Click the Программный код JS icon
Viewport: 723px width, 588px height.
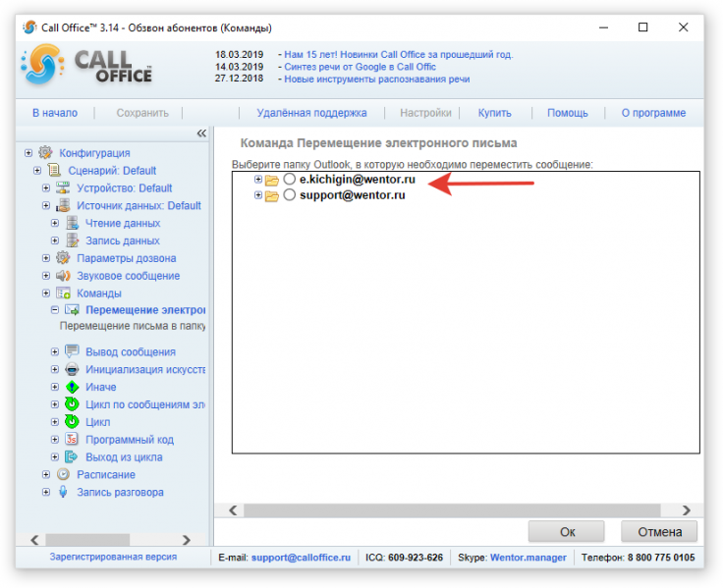pyautogui.click(x=72, y=439)
